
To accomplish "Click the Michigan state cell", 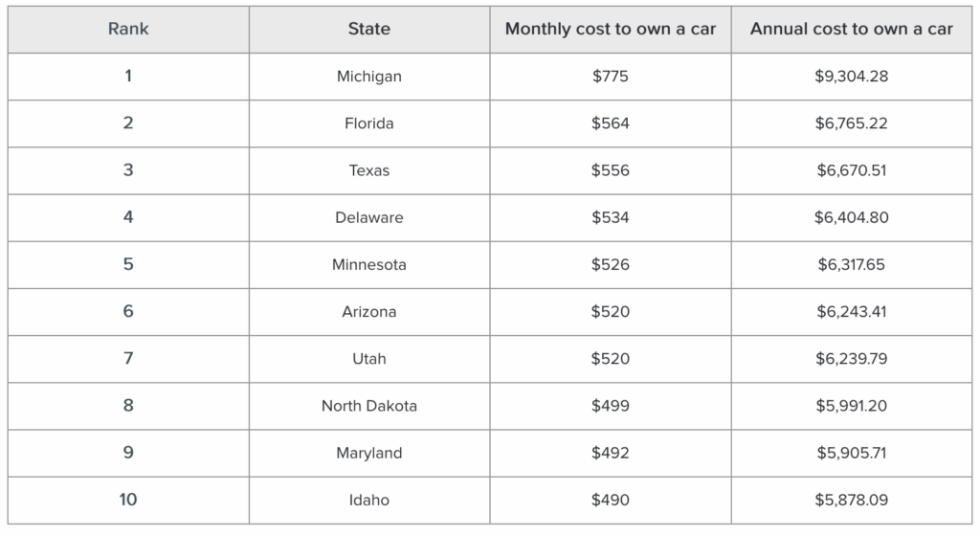I will point(368,77).
